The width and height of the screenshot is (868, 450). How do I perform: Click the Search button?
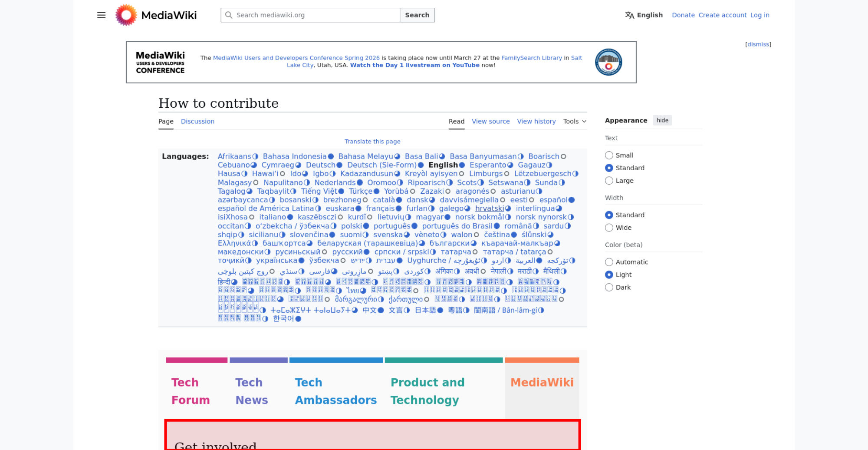417,15
